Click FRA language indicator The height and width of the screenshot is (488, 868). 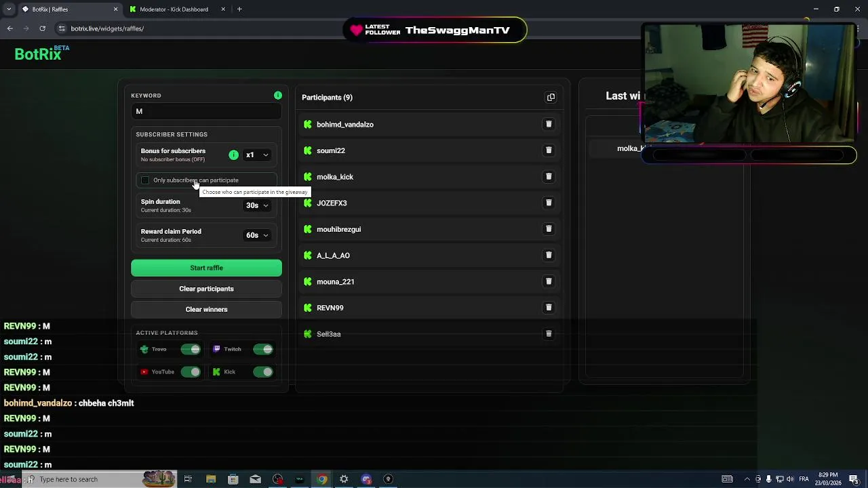(804, 479)
